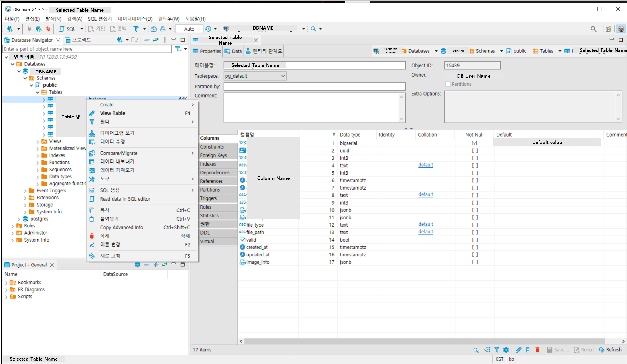Click default collation link for file_type
The height and width of the screenshot is (364, 627).
click(425, 224)
